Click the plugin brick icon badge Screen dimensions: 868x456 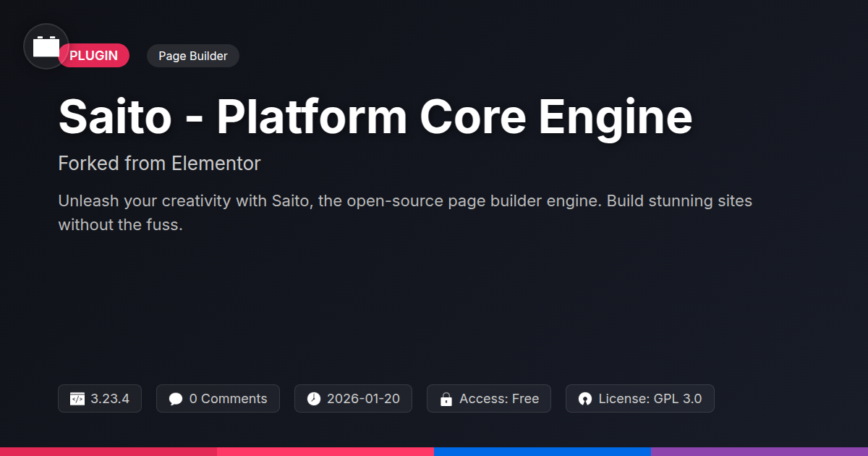(x=46, y=46)
